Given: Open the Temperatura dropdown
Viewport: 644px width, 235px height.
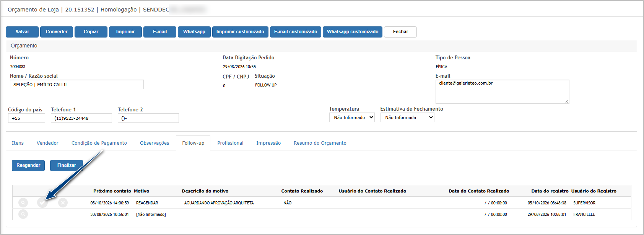Looking at the screenshot, I should click(x=352, y=117).
